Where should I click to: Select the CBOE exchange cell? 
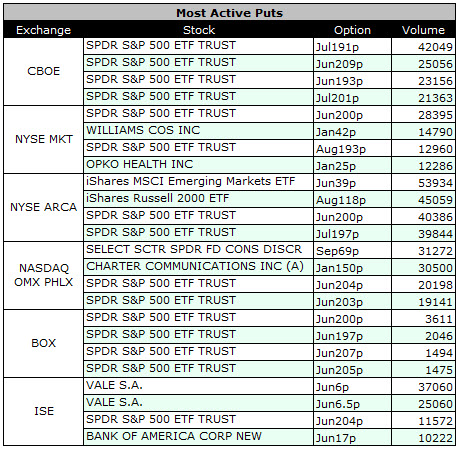point(43,71)
